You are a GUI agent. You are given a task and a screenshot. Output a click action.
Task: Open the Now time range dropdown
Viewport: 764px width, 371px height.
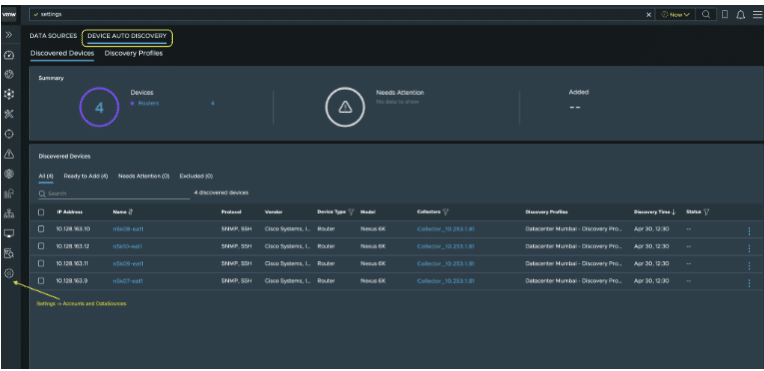coord(675,15)
